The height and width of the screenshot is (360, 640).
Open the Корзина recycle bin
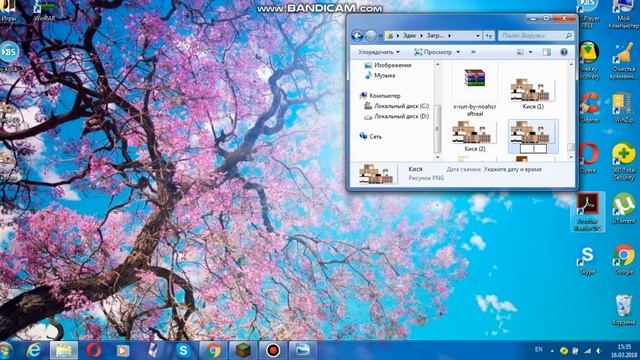coord(623,310)
